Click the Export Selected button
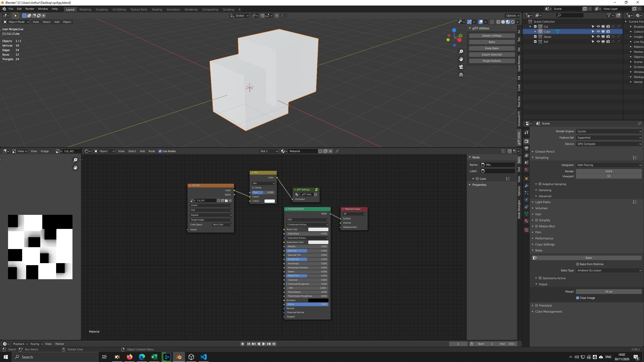 492,55
